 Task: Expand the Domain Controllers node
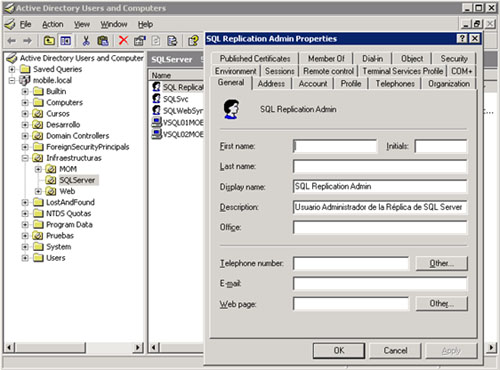pyautogui.click(x=25, y=136)
